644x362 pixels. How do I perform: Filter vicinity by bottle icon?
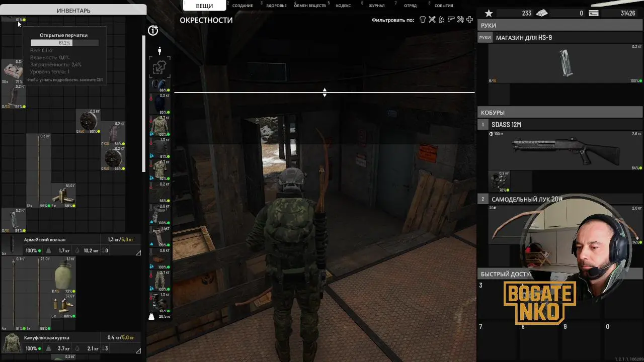[441, 20]
